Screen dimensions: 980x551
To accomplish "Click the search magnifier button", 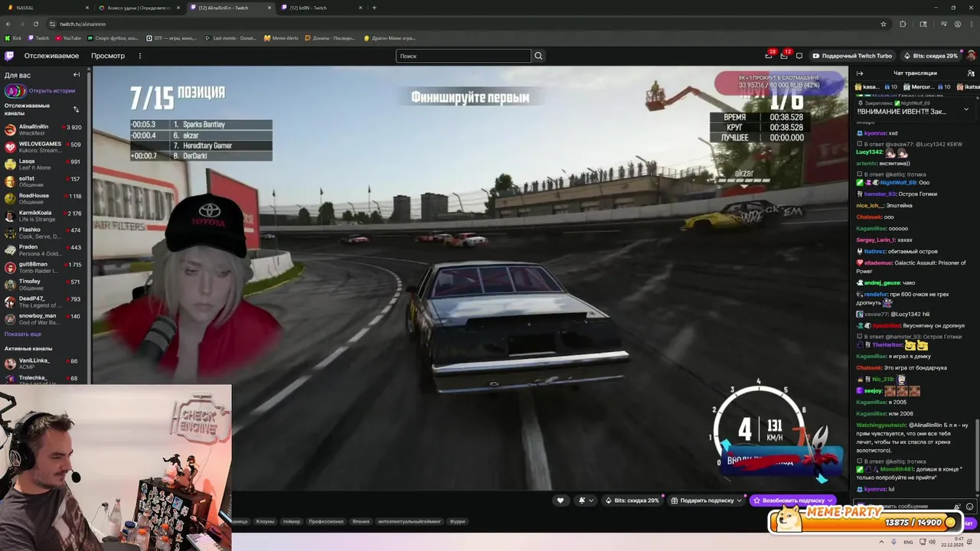I will point(538,56).
